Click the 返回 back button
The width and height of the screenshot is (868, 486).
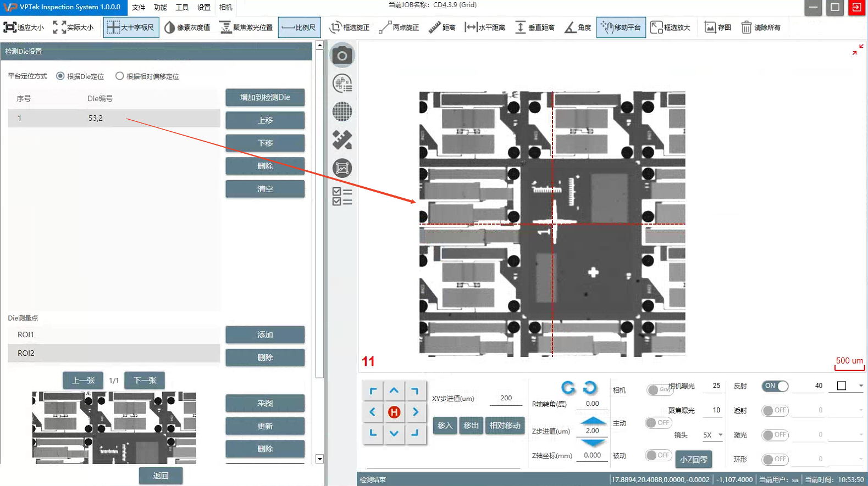[161, 476]
